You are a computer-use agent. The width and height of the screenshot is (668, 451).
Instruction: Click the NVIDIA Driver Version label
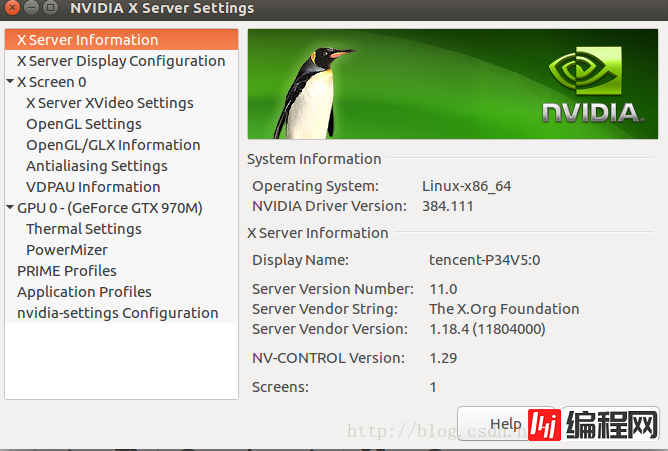point(329,206)
